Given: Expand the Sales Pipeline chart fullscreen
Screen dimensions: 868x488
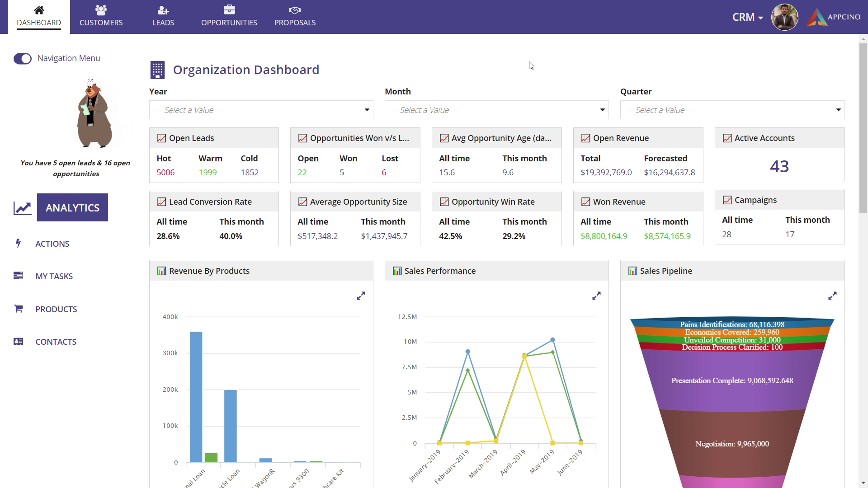Looking at the screenshot, I should pos(832,296).
